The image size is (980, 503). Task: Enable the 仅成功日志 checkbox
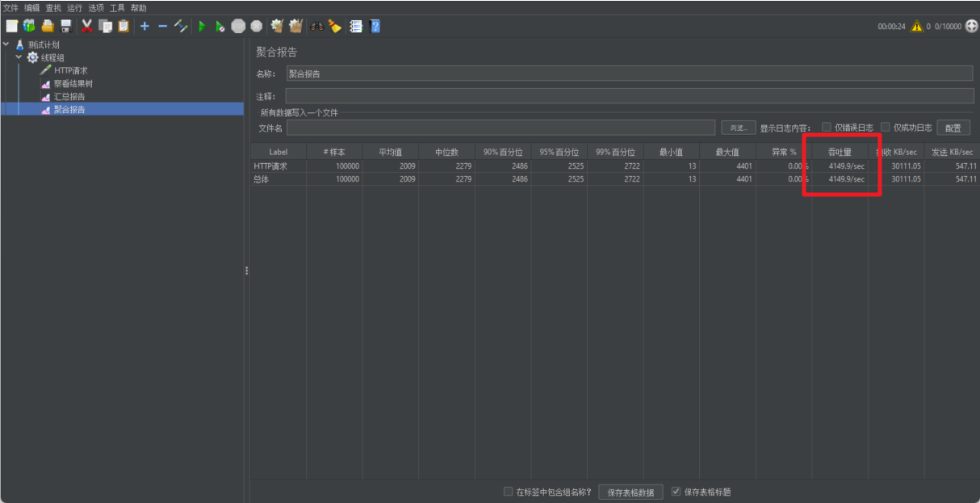pyautogui.click(x=886, y=127)
